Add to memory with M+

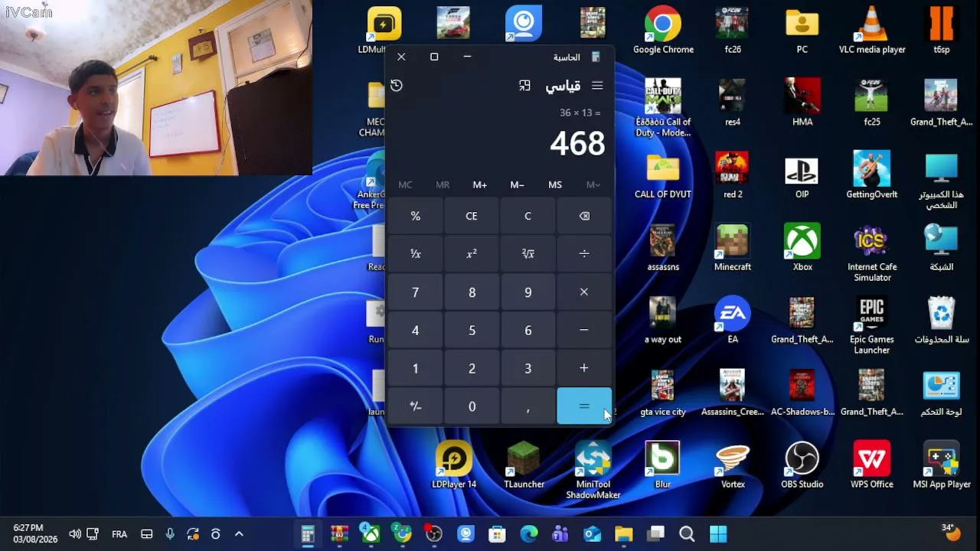point(480,185)
